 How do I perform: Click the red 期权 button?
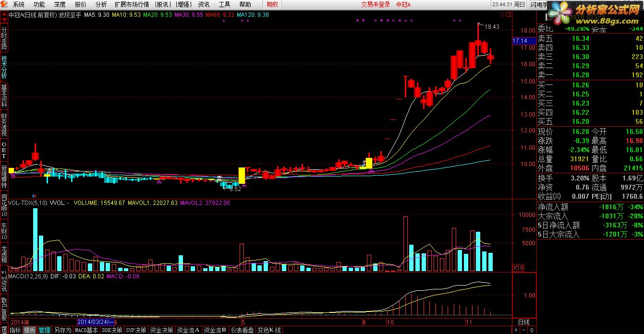[272, 4]
